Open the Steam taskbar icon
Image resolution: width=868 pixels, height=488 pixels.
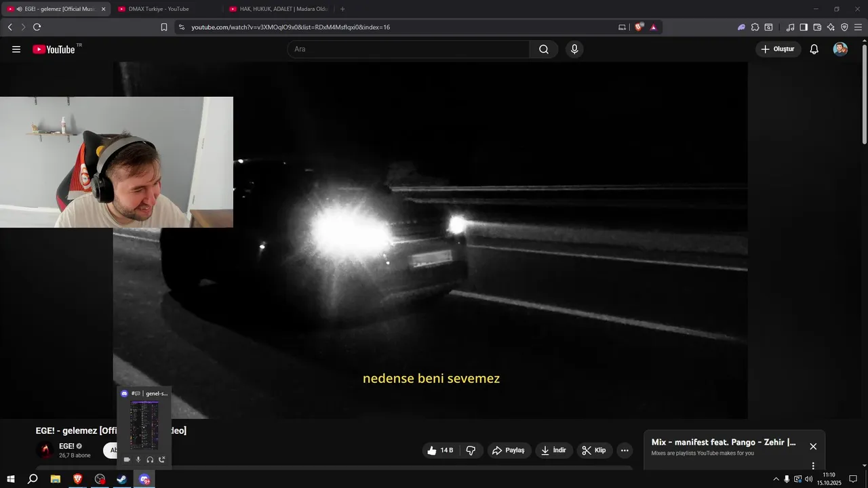coord(122,479)
